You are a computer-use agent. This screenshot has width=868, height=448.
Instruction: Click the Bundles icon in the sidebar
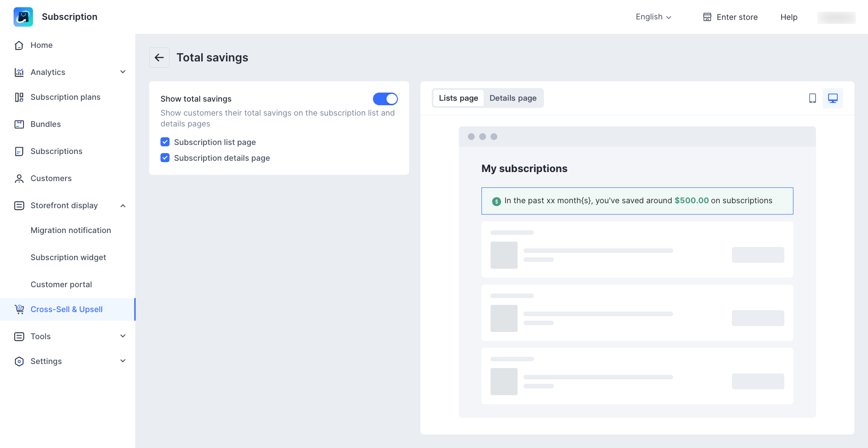tap(19, 124)
